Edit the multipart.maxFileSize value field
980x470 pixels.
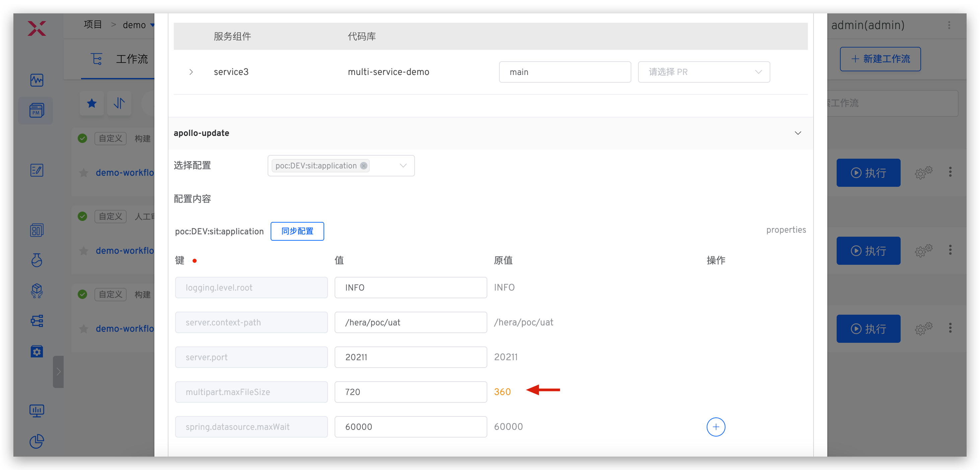(x=411, y=392)
